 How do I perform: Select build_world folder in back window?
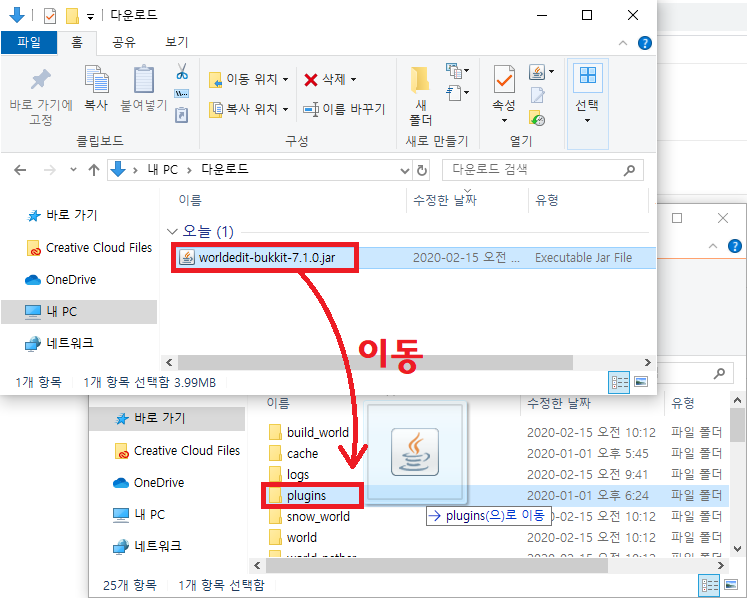318,433
